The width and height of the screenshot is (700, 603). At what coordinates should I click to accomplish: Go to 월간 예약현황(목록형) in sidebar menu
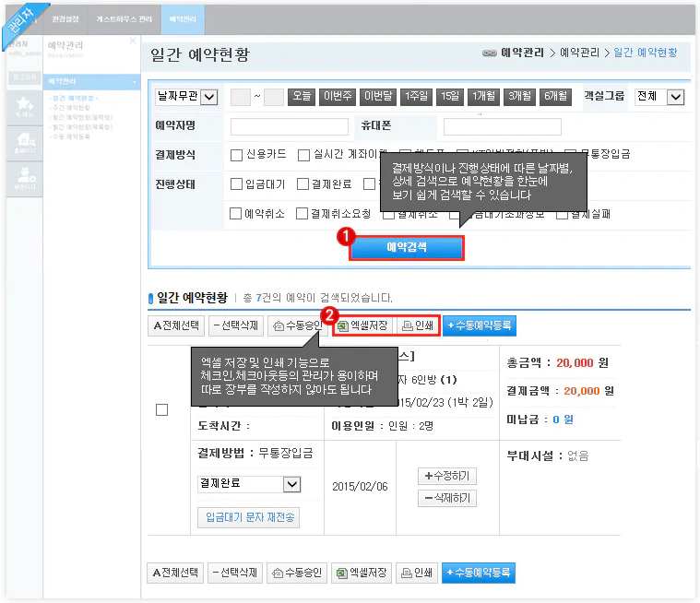pyautogui.click(x=81, y=127)
